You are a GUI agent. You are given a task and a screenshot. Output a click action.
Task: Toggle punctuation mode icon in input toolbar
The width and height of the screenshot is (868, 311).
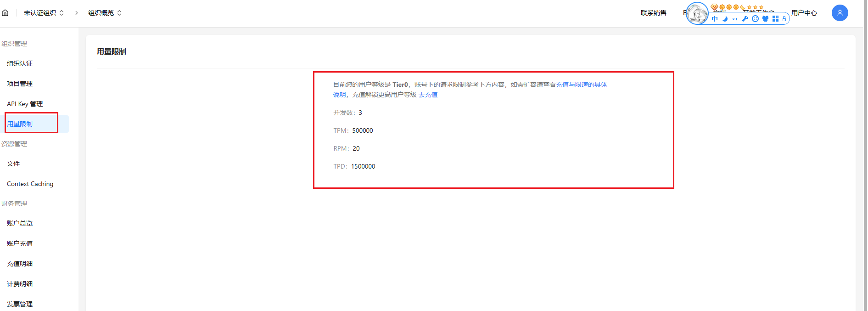(x=735, y=19)
